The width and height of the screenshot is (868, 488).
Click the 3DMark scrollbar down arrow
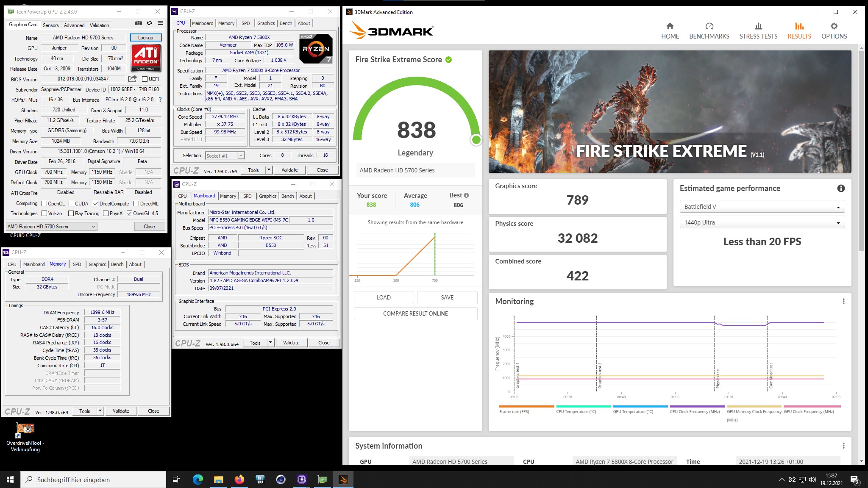tap(861, 461)
